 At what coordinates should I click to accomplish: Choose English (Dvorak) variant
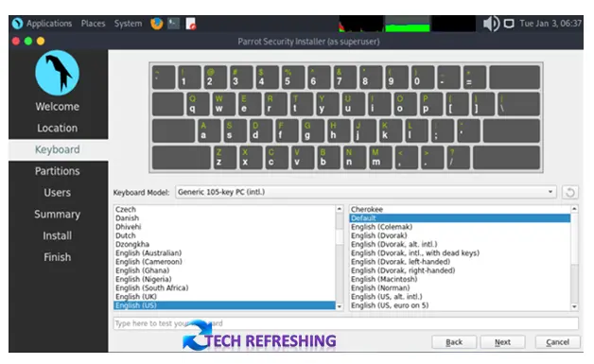(460, 235)
